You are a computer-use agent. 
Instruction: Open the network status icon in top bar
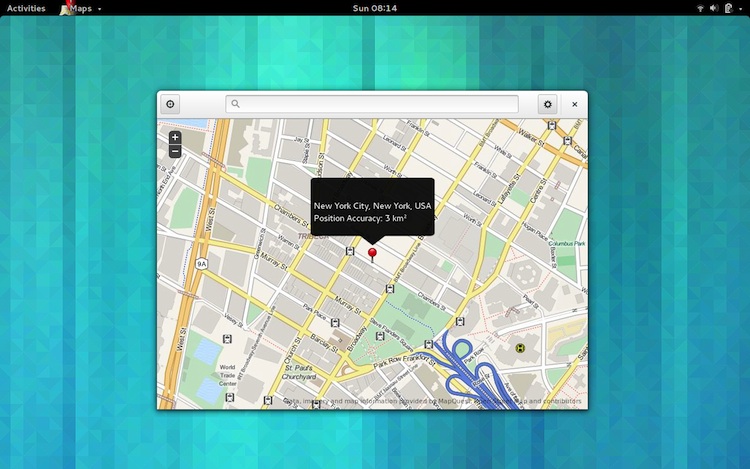(x=700, y=8)
